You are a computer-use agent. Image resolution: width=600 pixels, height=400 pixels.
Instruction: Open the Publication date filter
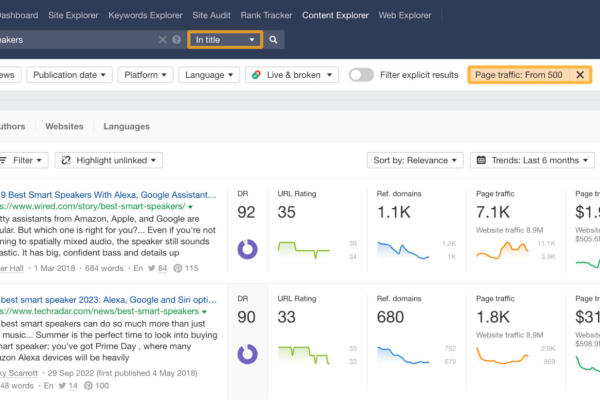coord(69,75)
